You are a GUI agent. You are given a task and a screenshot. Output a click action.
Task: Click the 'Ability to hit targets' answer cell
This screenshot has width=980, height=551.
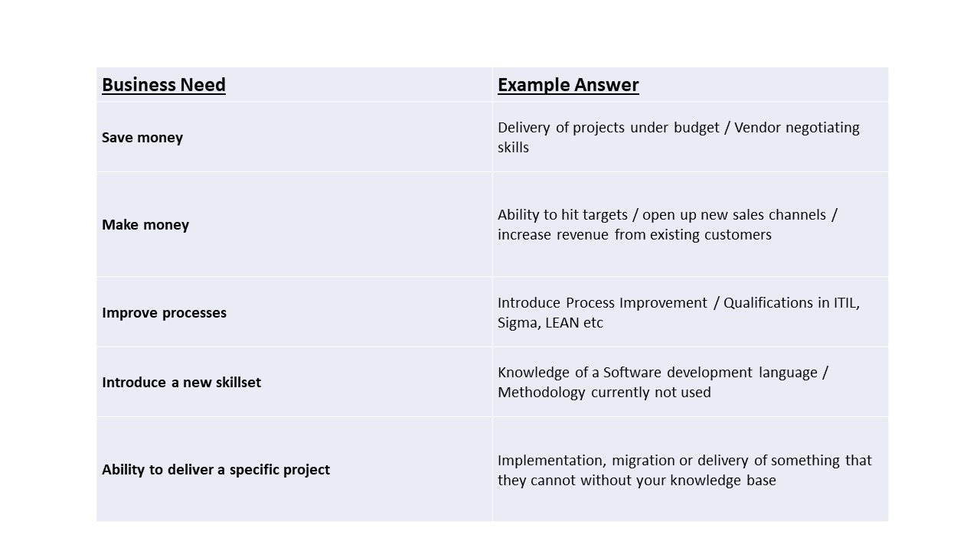click(690, 224)
